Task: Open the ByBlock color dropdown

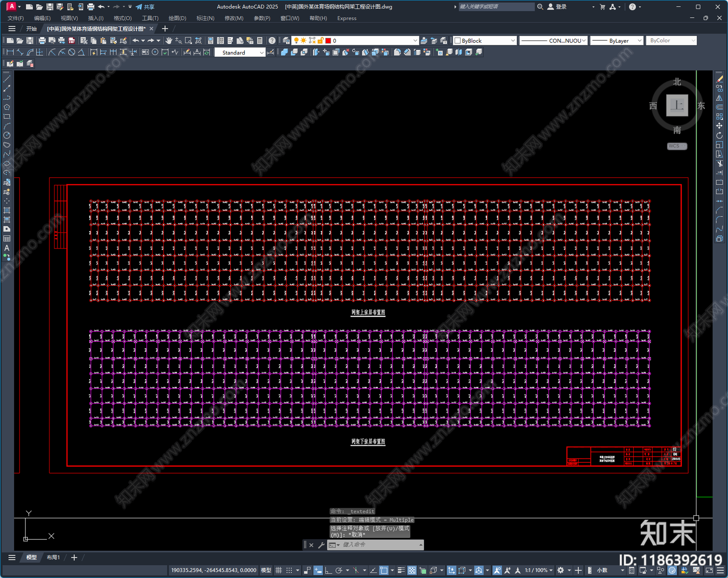Action: 485,41
